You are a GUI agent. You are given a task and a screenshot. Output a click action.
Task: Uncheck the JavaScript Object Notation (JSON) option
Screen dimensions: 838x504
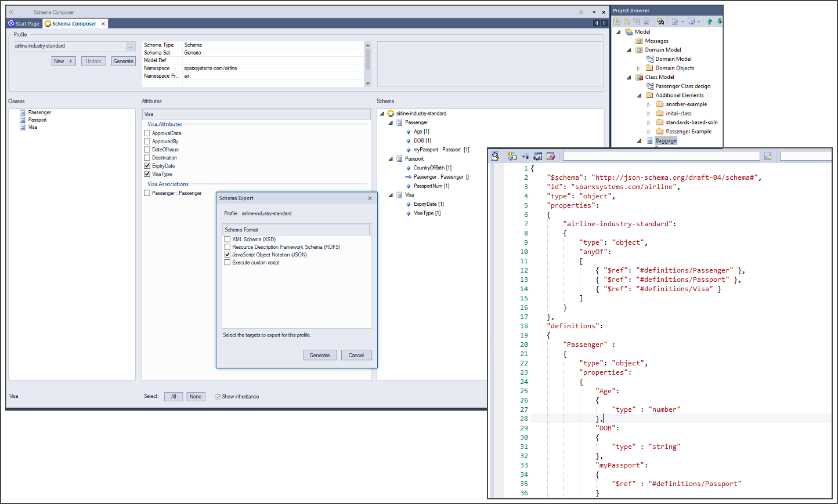[x=227, y=255]
